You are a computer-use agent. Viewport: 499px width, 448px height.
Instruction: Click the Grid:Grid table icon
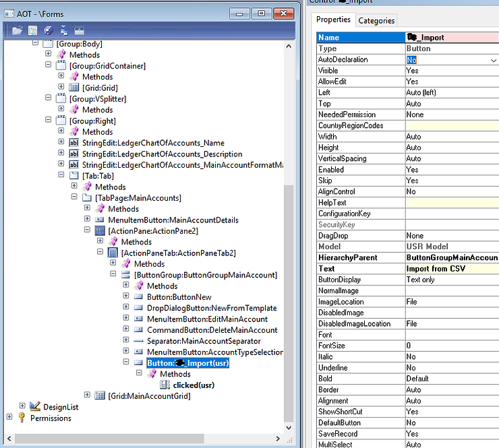point(74,88)
